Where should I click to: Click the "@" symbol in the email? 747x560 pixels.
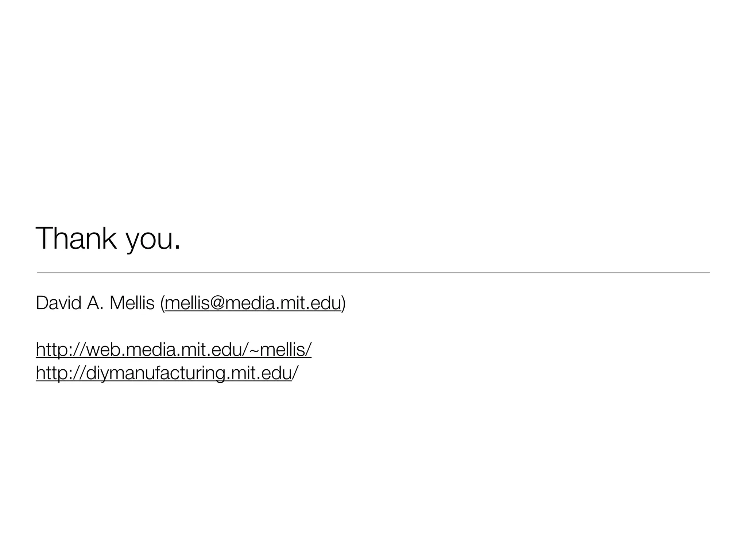tap(217, 303)
